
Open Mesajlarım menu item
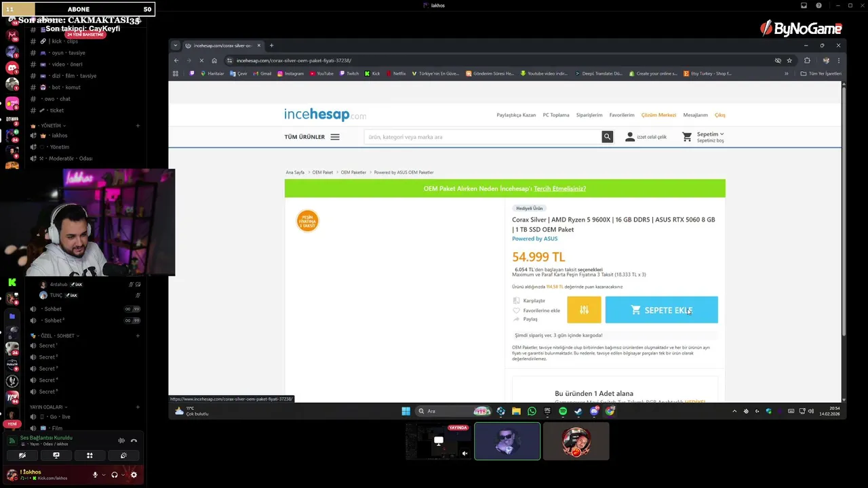[x=695, y=115]
